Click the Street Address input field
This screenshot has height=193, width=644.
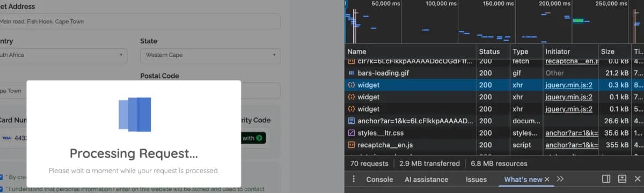coord(140,21)
